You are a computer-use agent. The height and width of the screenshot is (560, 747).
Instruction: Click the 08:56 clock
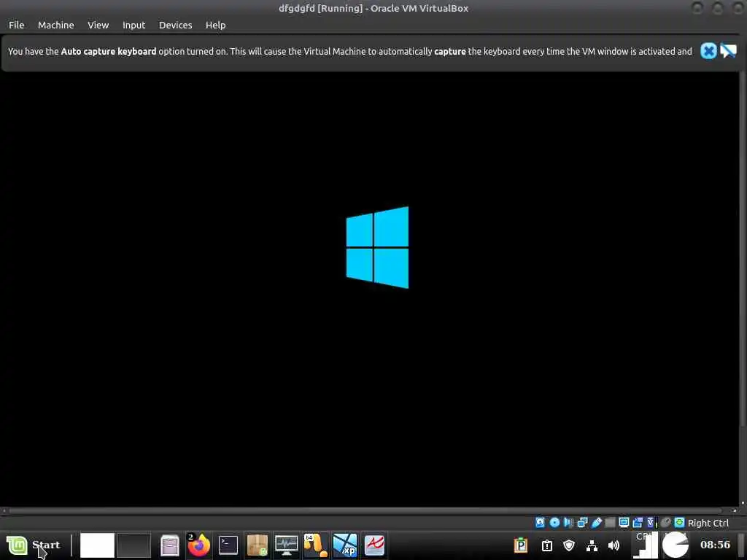click(x=715, y=545)
